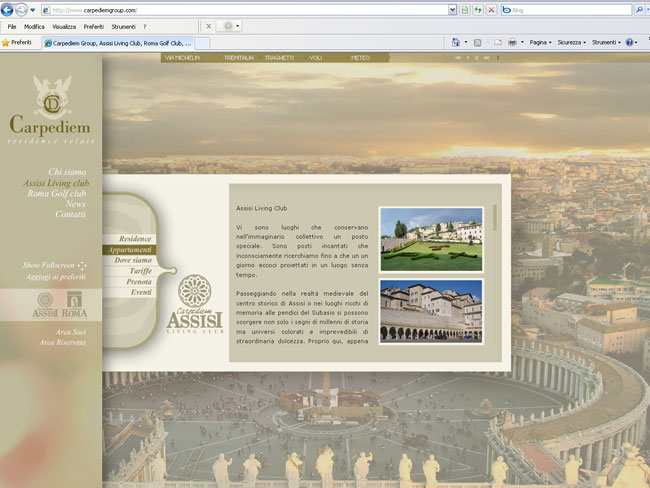
Task: Select the Appartamenti submenu item
Action: coord(129,250)
